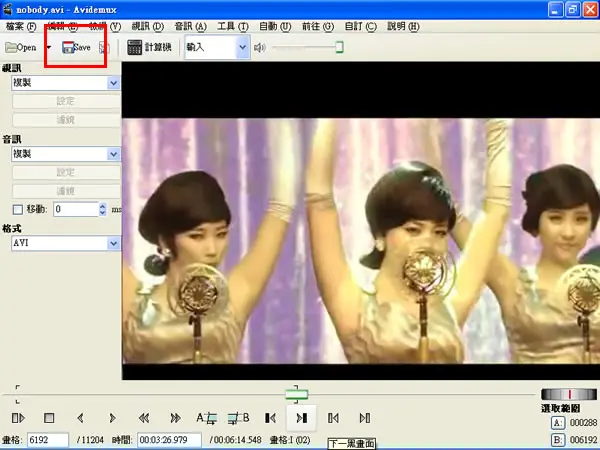Go to next frame arrow

coord(112,418)
